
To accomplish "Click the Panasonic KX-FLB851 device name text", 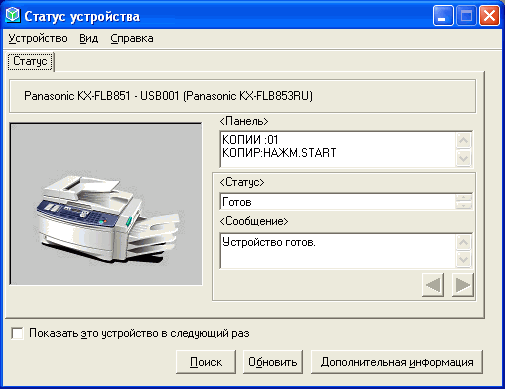I will pos(168,96).
